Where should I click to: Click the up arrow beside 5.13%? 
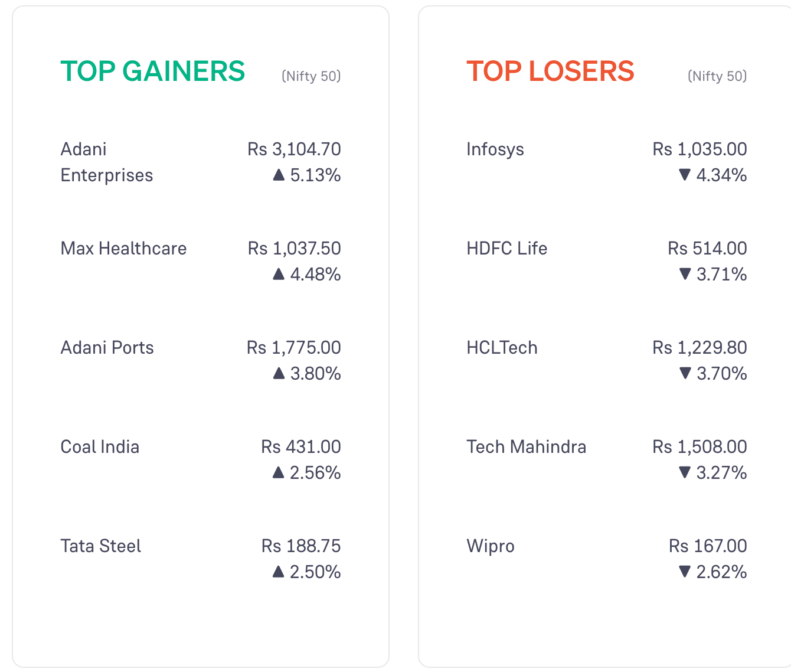click(x=279, y=175)
